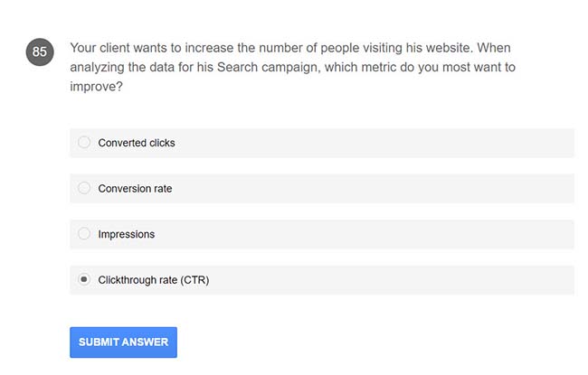Click empty right area of Conversion rate row

tap(407, 189)
